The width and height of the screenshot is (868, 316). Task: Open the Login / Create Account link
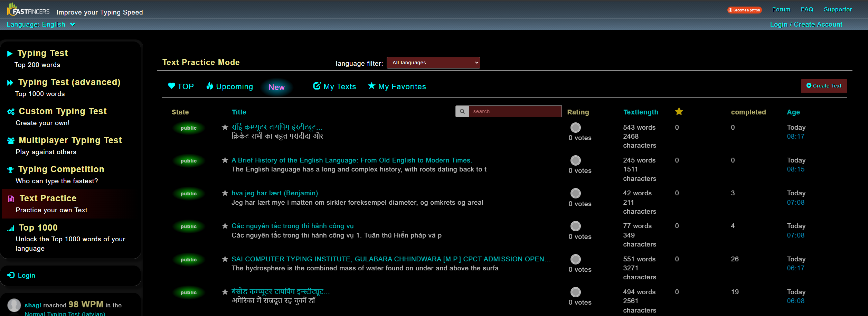click(806, 25)
